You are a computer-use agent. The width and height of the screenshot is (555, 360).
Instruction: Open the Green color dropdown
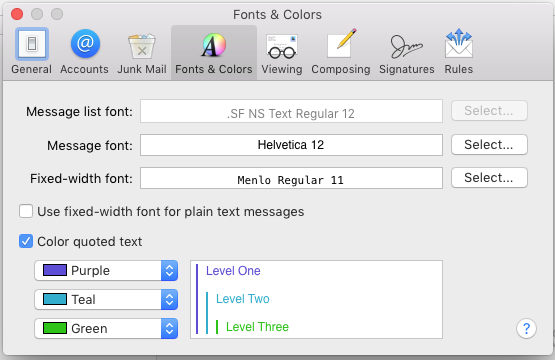(106, 328)
